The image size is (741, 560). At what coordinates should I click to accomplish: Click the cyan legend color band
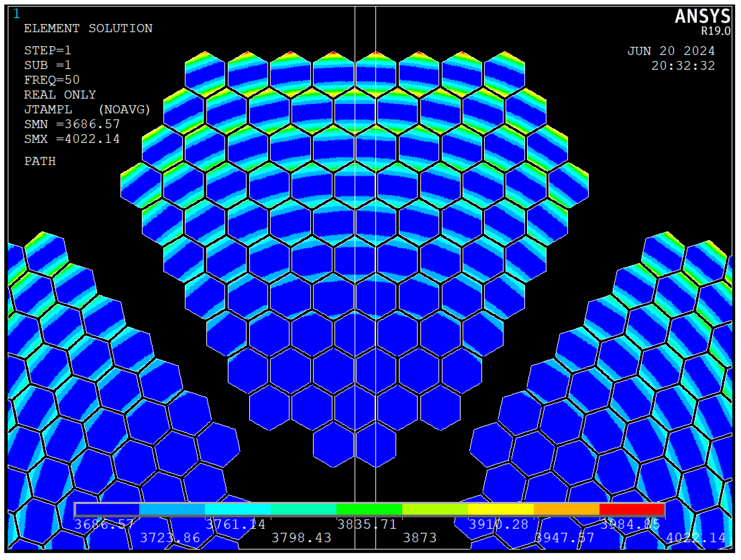click(x=238, y=510)
